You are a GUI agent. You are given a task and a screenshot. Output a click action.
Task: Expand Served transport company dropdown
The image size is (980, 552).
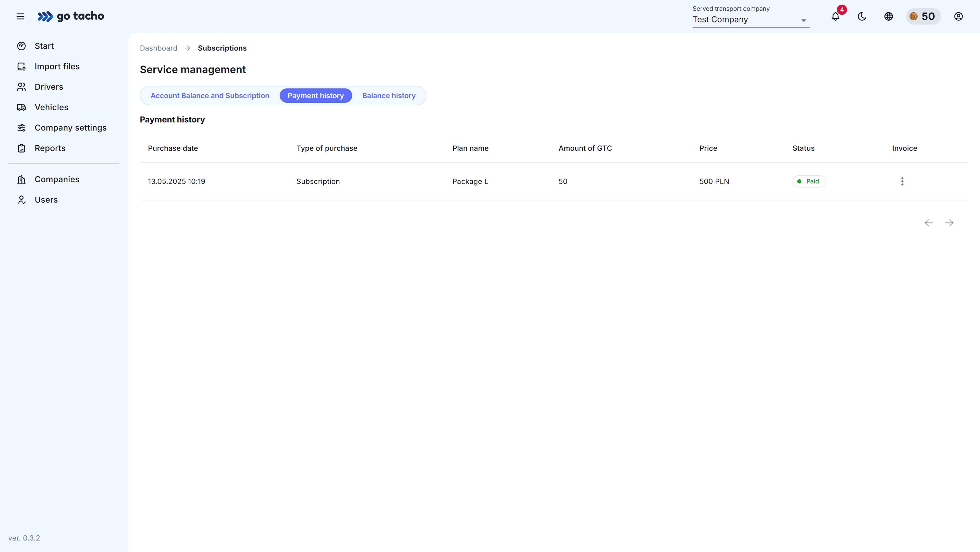pos(751,16)
